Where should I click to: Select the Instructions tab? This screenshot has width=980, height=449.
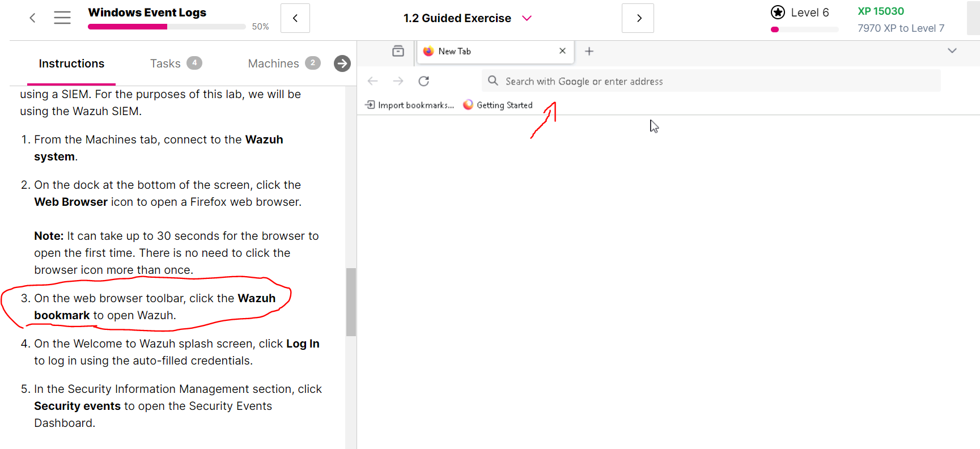[x=71, y=63]
